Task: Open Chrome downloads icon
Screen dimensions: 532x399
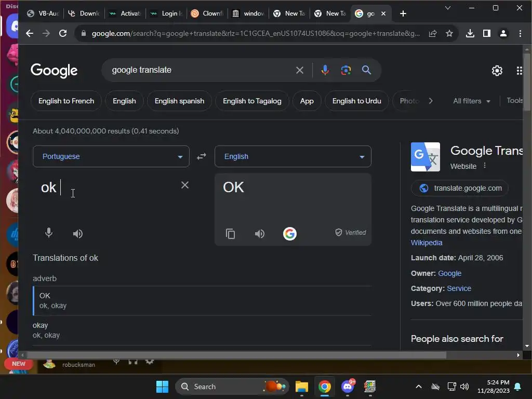Action: (x=470, y=33)
